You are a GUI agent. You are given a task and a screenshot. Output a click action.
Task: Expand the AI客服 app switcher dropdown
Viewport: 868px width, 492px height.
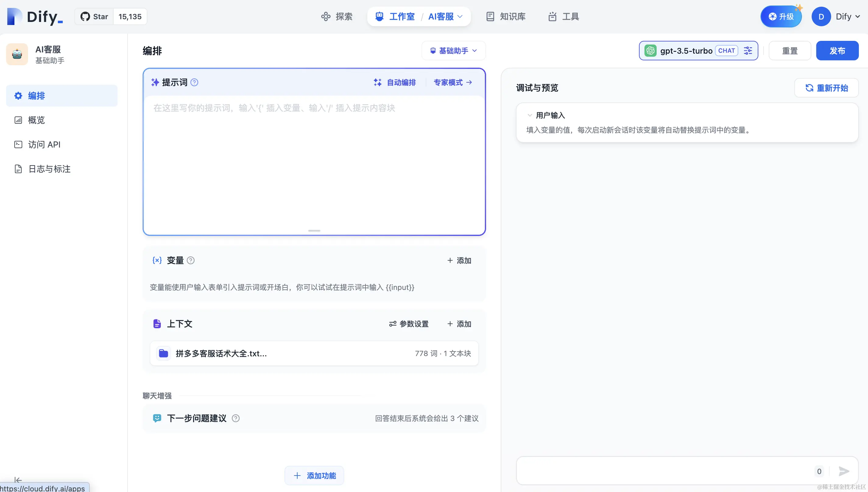click(x=445, y=16)
